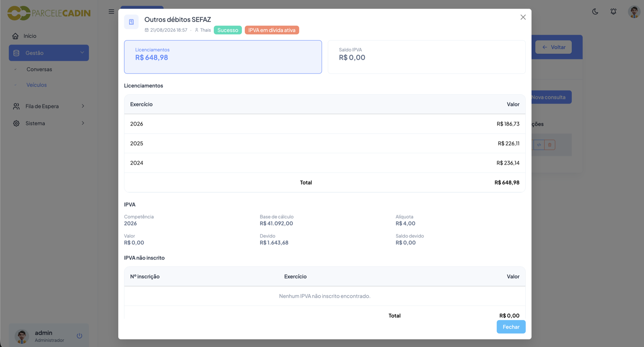The image size is (644, 347).
Task: Click the Sucesso status badge
Action: pyautogui.click(x=228, y=30)
